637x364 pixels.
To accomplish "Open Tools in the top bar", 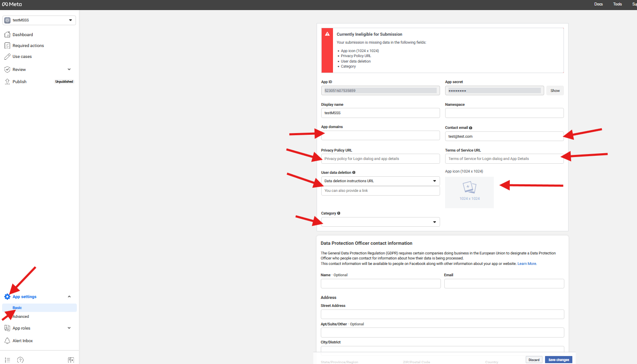I will 617,4.
